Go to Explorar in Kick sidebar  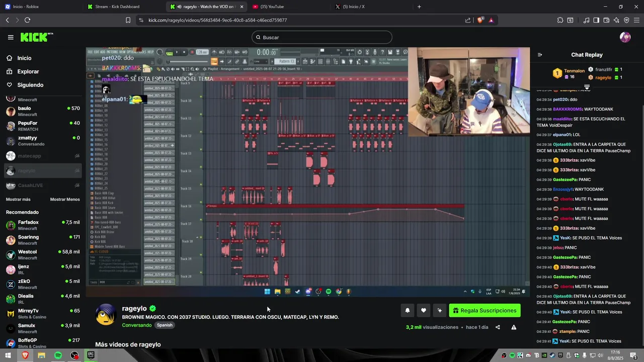point(43,71)
